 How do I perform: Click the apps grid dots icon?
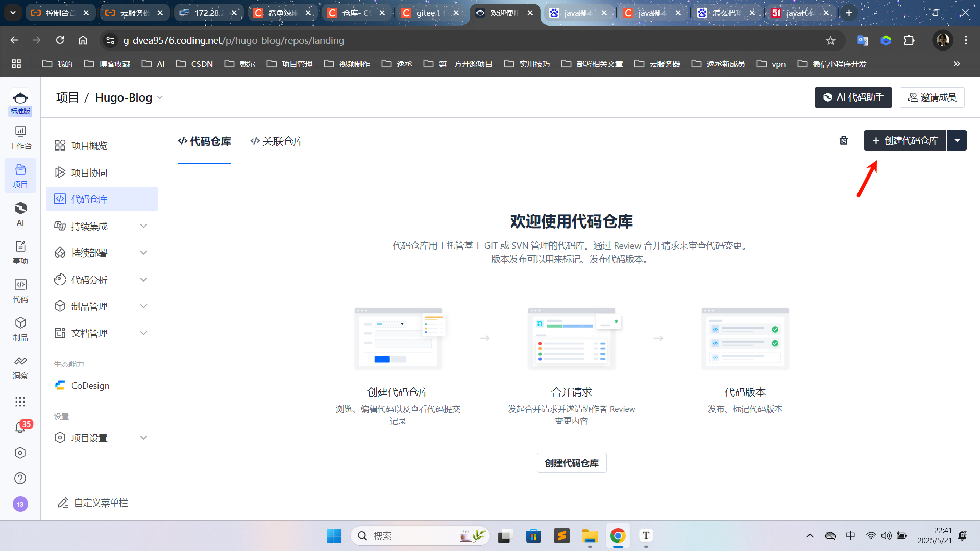coord(20,402)
